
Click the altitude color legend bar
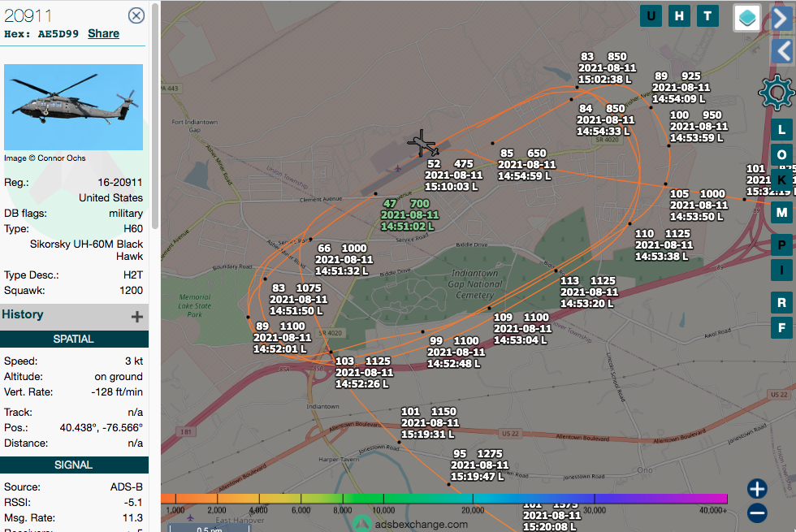pos(444,499)
